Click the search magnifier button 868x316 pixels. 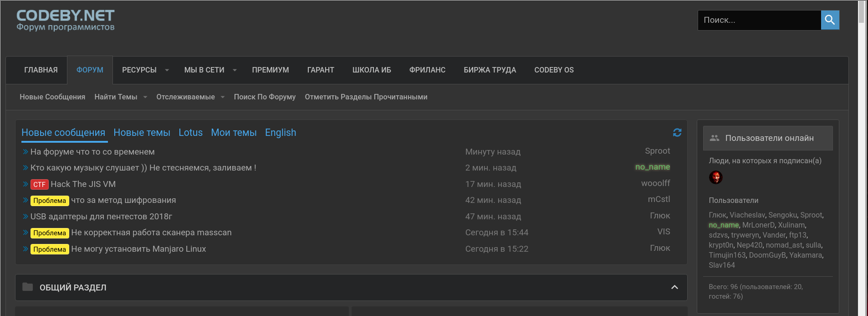tap(830, 20)
